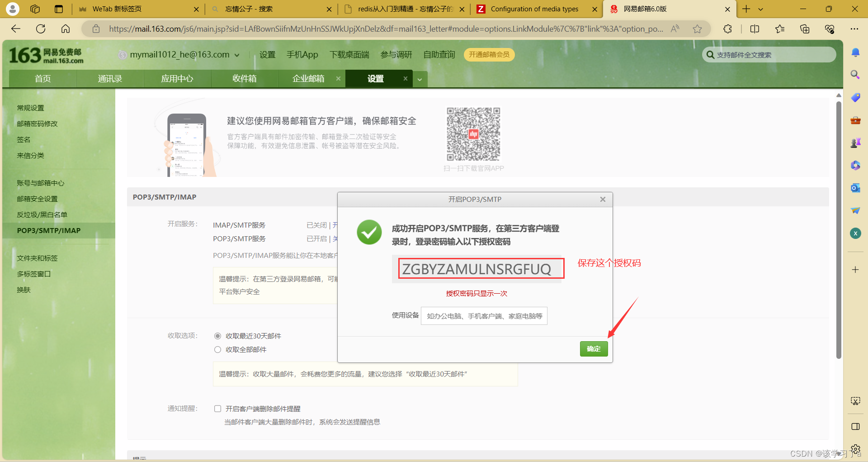Select 收取最近30天邮件 radio option
This screenshot has height=462, width=868.
click(217, 336)
